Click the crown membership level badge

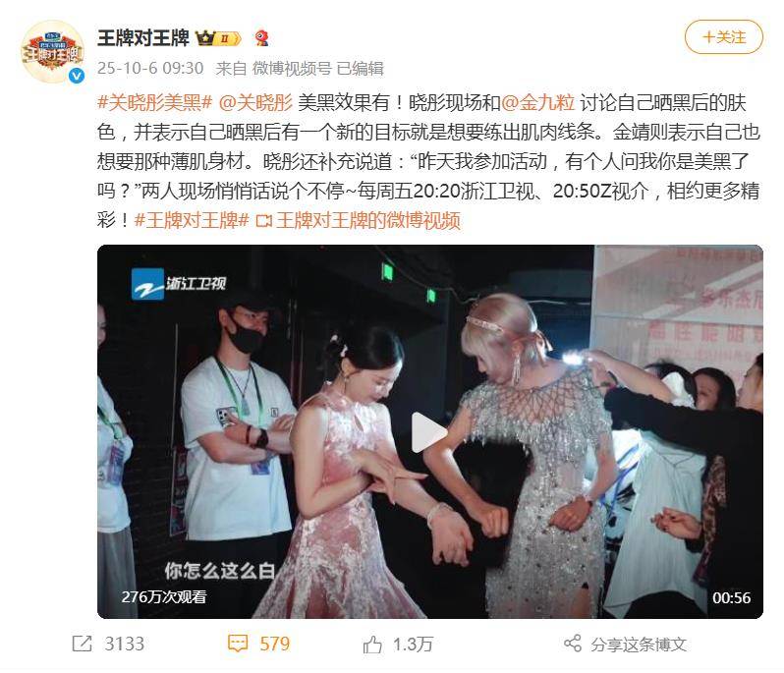pyautogui.click(x=218, y=38)
